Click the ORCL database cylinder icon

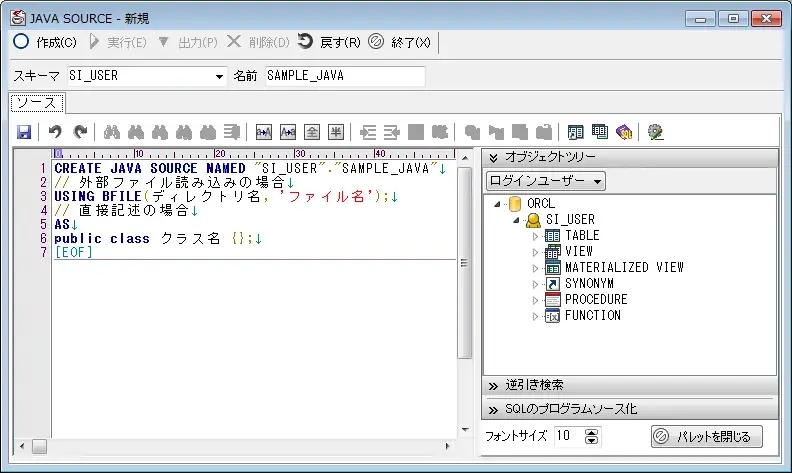point(515,204)
